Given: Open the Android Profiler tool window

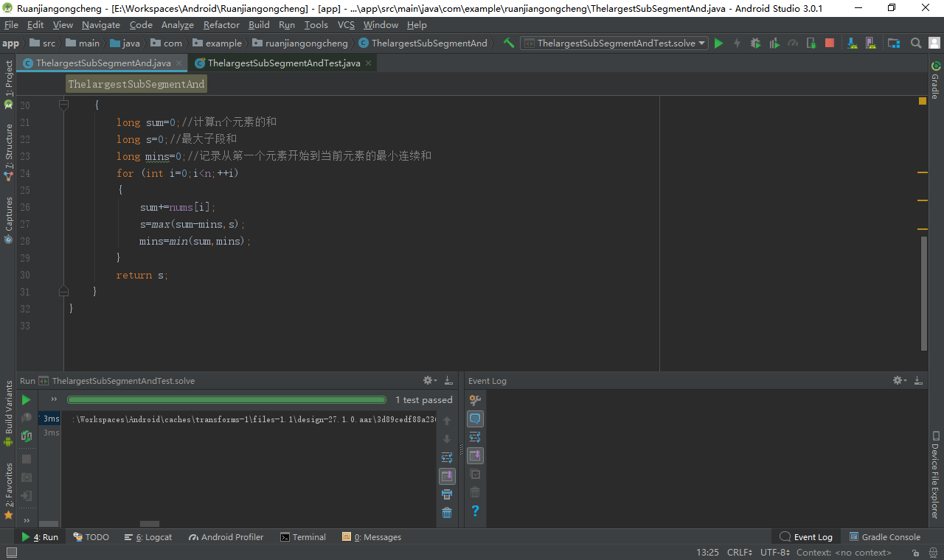Looking at the screenshot, I should click(226, 537).
